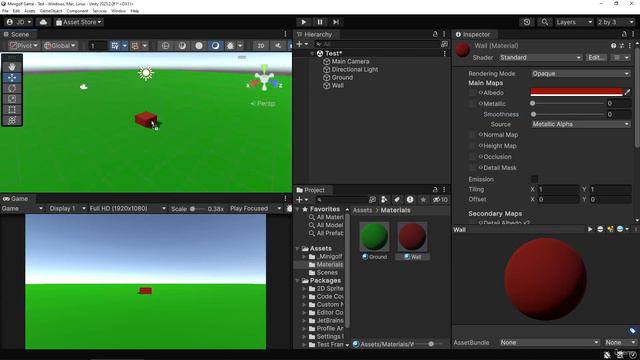Select the Rotate tool
The width and height of the screenshot is (640, 360).
click(12, 88)
